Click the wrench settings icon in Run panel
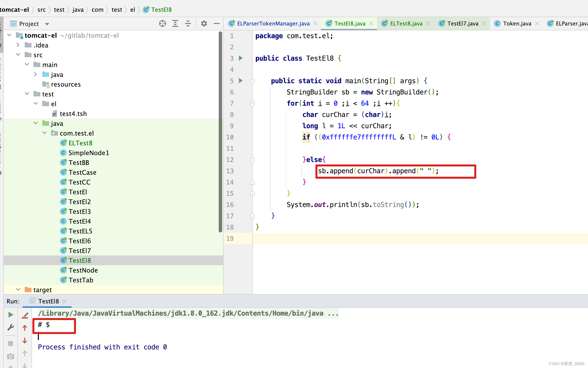 pos(11,327)
